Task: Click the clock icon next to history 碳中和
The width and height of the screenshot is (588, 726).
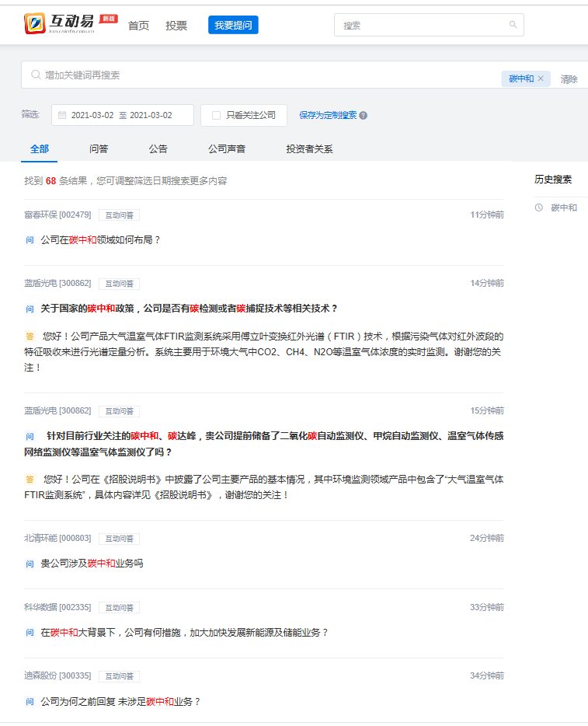Action: coord(538,208)
